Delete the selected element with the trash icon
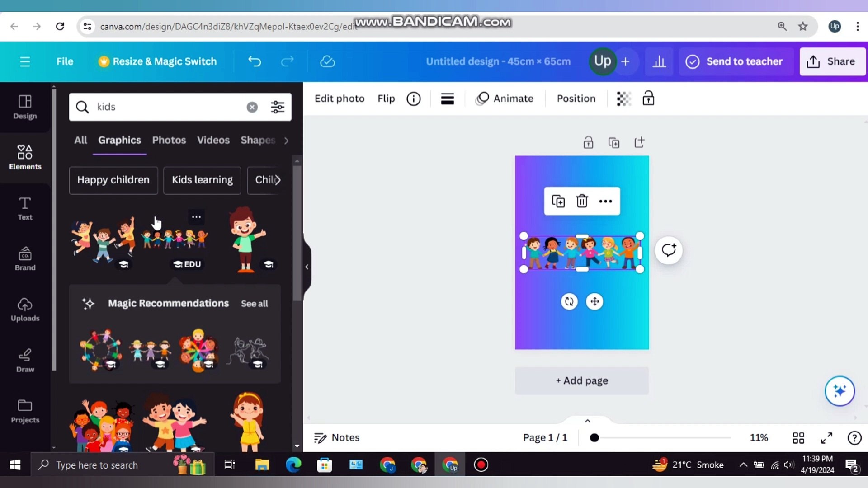The width and height of the screenshot is (868, 488). point(582,201)
